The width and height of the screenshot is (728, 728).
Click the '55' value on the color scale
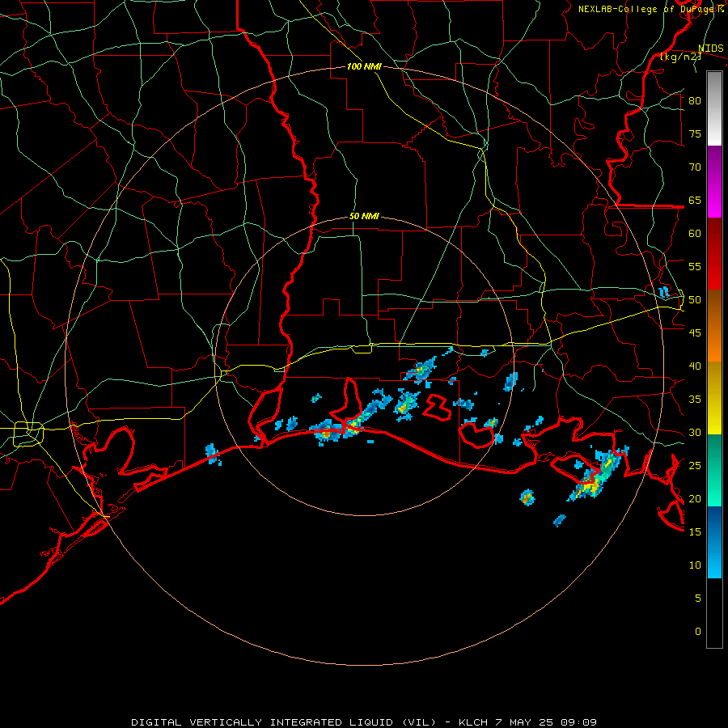point(695,266)
